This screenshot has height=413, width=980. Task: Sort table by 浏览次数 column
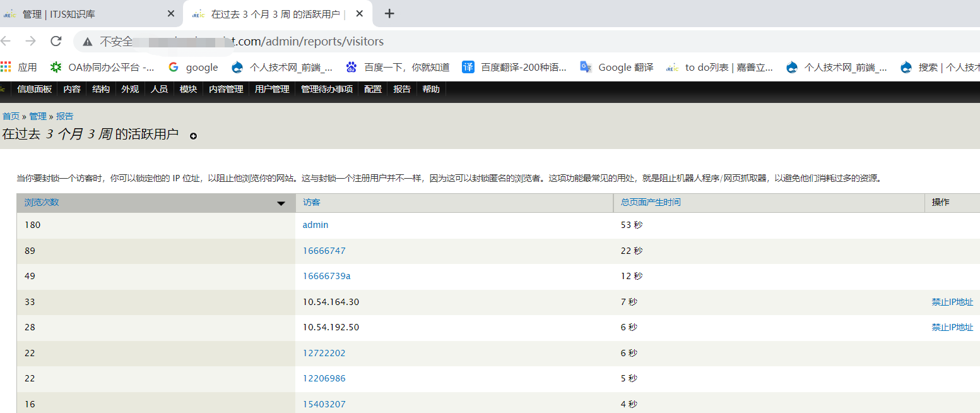(x=42, y=203)
